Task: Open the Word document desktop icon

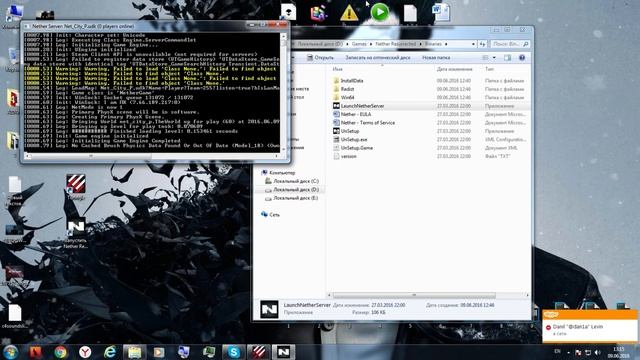Action: click(x=441, y=12)
